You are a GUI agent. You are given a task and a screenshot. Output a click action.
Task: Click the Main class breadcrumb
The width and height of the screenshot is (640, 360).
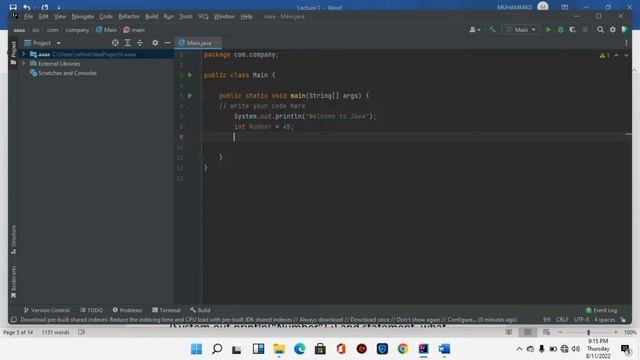click(107, 30)
